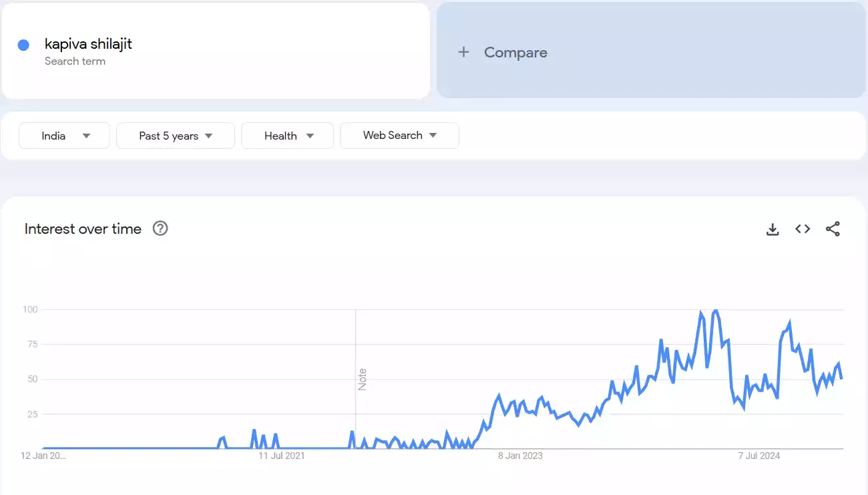Open the Health category dropdown

(x=287, y=136)
